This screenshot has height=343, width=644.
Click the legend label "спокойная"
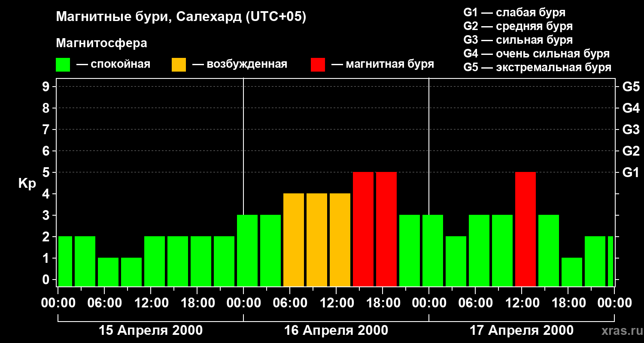point(120,65)
